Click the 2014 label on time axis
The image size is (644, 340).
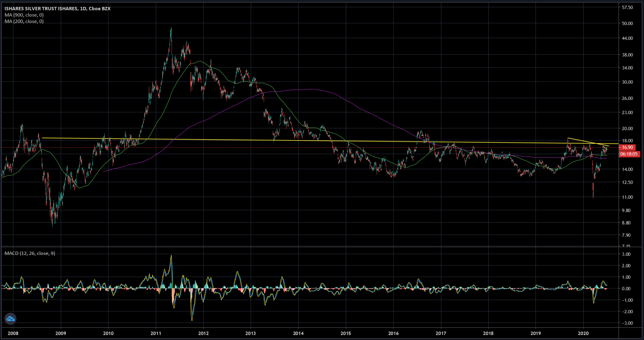tap(298, 333)
